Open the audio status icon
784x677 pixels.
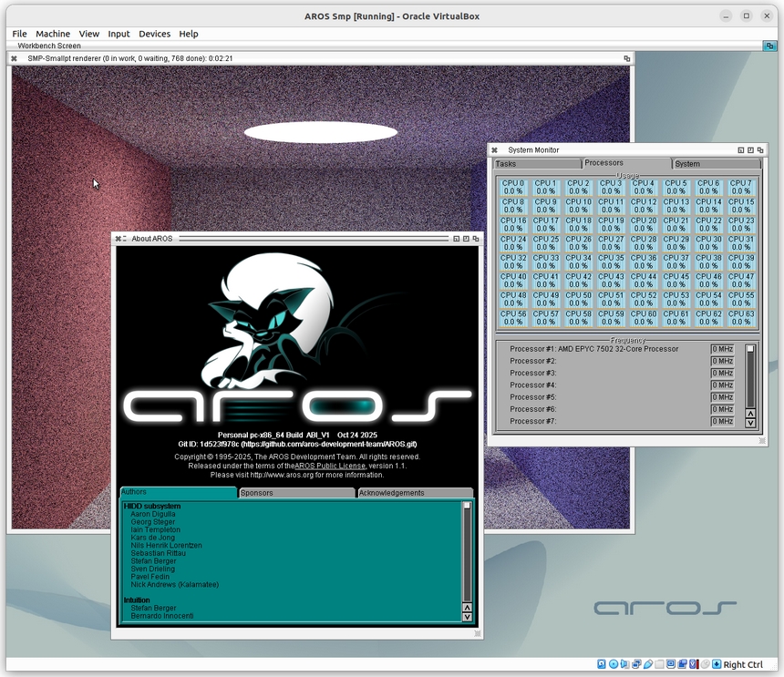(625, 664)
